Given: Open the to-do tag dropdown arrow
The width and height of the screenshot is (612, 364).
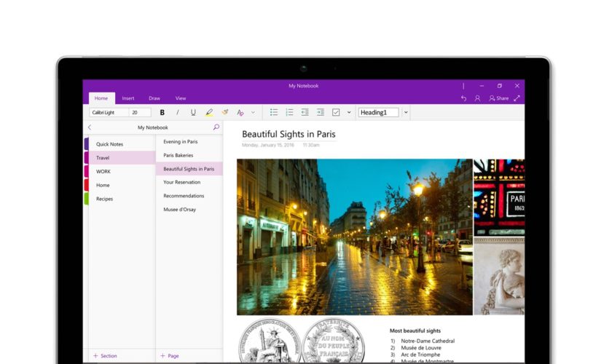Looking at the screenshot, I should pos(349,113).
